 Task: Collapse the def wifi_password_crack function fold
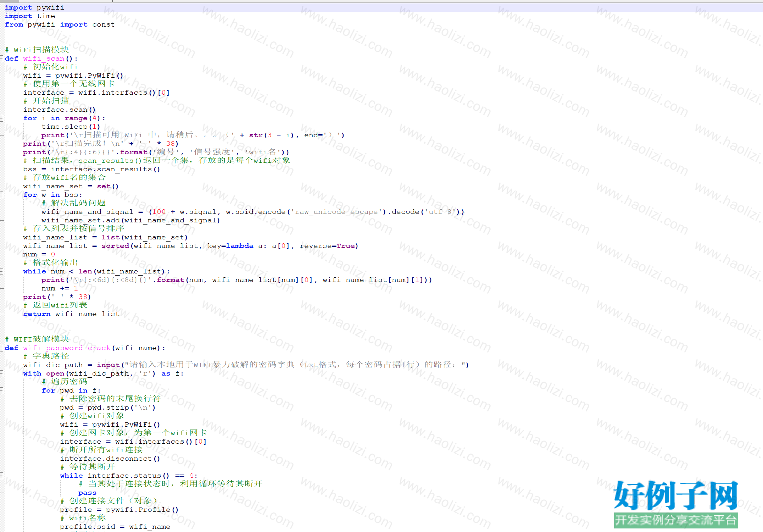click(x=2, y=348)
